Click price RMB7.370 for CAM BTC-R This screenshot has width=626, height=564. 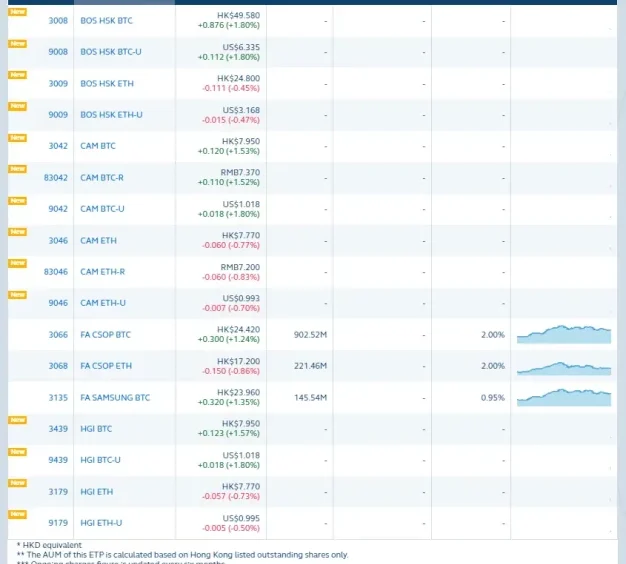[240, 173]
